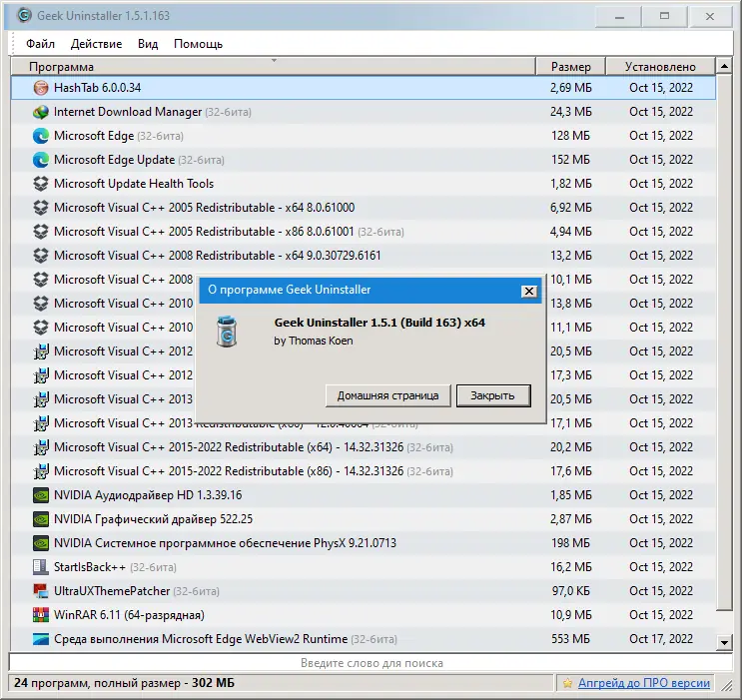Click the Visual C++ 2015-2022 (x64) icon
Screen dimensions: 742x700
click(41, 447)
